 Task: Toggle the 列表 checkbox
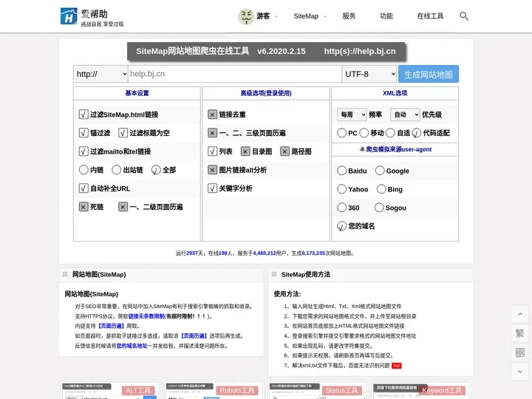point(212,151)
